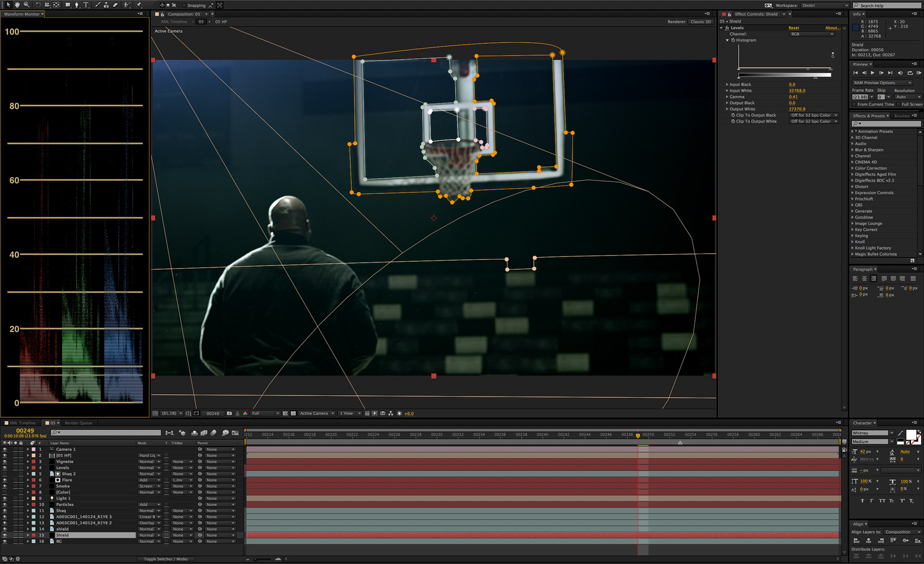The image size is (924, 564).
Task: Expand the Input Black property
Action: pos(727,85)
